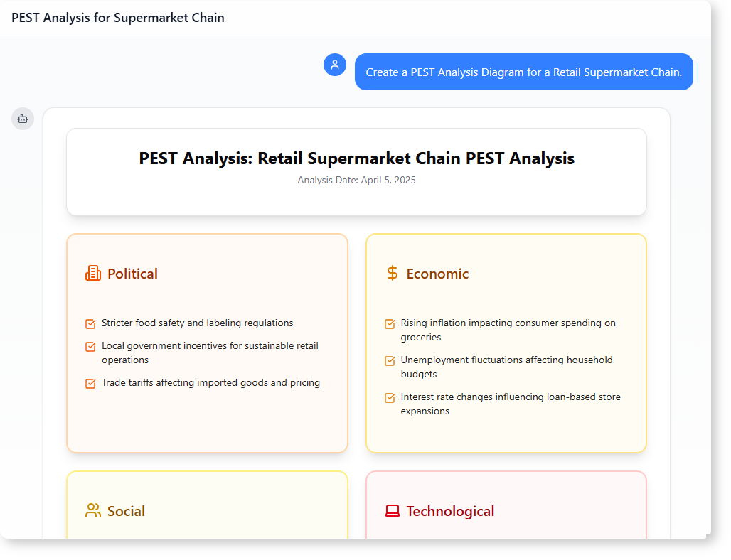Toggle checkbox for interest rate changes
731x560 pixels.
pos(390,398)
